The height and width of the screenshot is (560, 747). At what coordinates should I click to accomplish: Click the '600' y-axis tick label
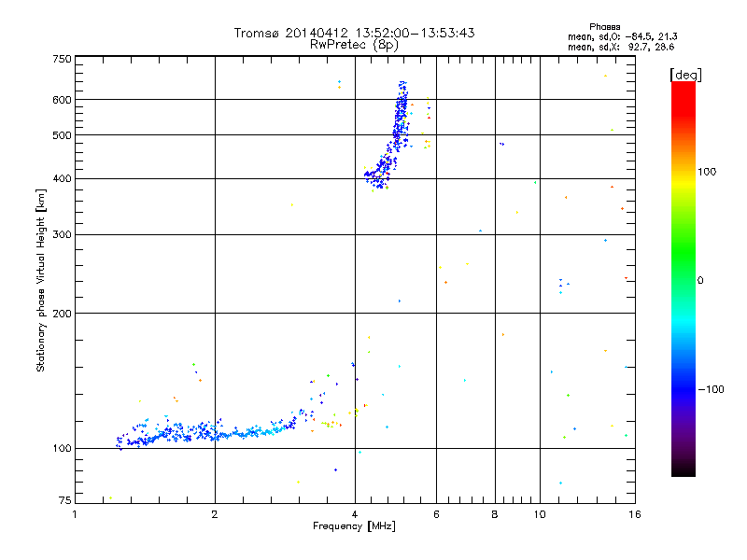coord(63,100)
